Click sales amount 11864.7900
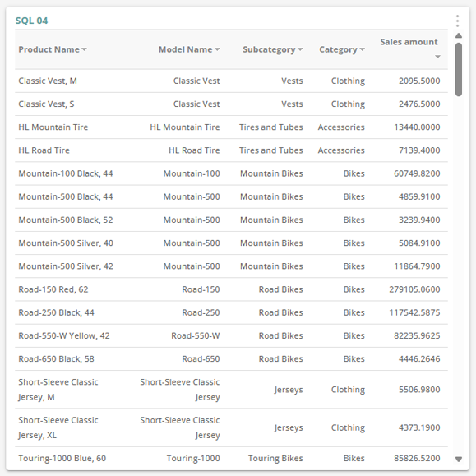 tap(417, 266)
